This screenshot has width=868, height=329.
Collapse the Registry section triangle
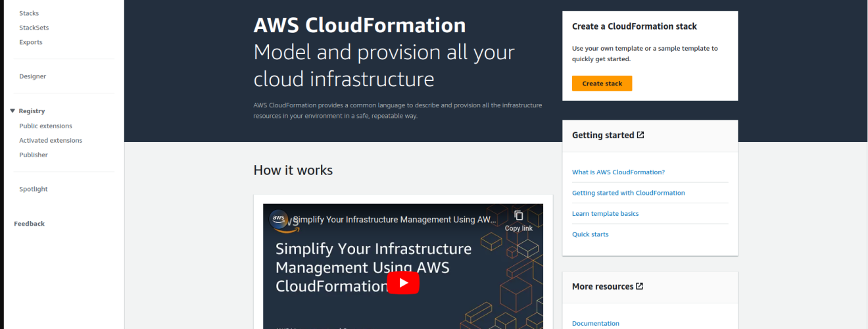[12, 111]
